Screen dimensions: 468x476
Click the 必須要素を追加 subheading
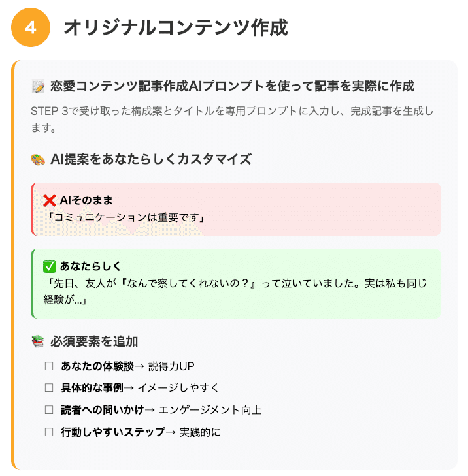coord(94,341)
